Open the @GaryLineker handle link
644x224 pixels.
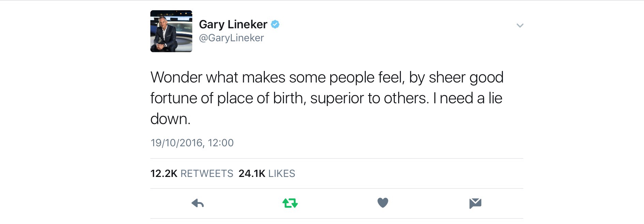coord(231,38)
